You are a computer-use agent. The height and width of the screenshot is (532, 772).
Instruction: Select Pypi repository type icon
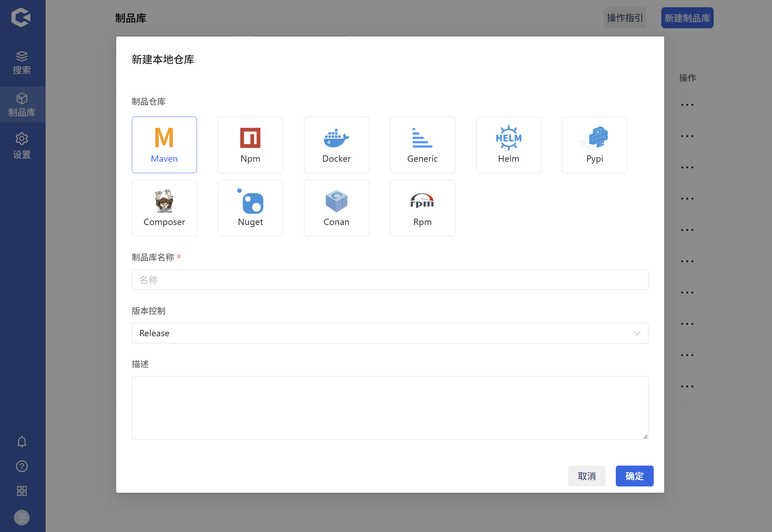595,145
